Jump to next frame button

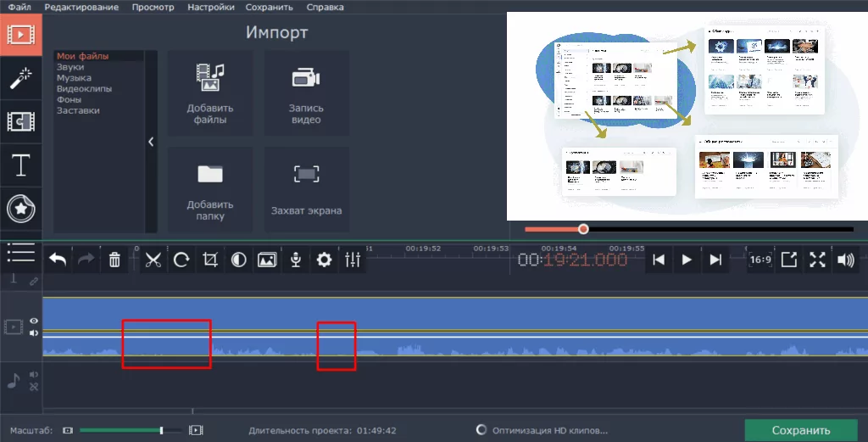[x=715, y=260]
